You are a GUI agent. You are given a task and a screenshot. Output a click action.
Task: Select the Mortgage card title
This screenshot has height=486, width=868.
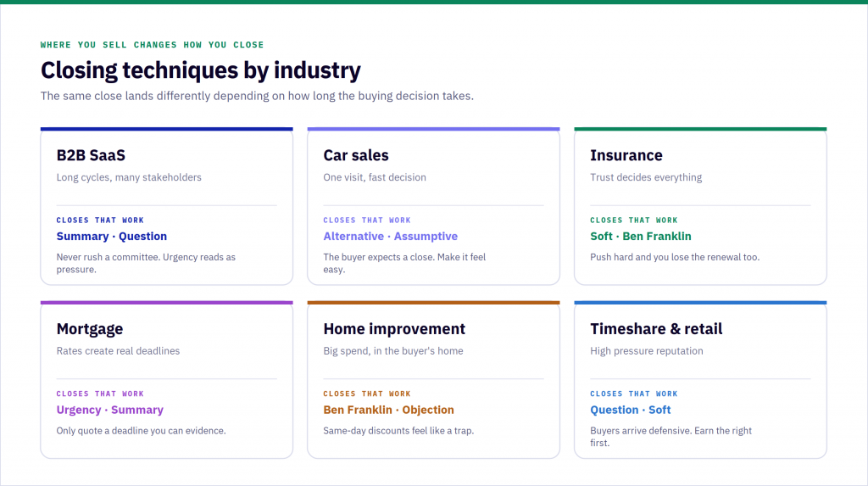(x=90, y=328)
